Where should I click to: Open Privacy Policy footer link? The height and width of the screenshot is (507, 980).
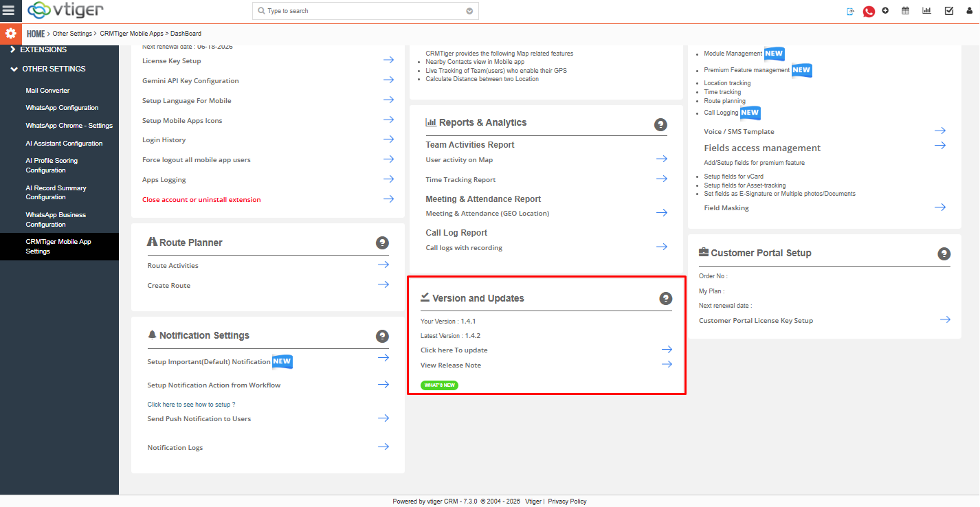pyautogui.click(x=567, y=502)
